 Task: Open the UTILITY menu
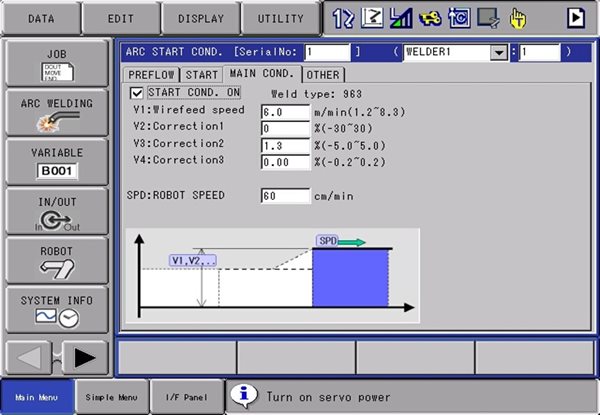280,18
